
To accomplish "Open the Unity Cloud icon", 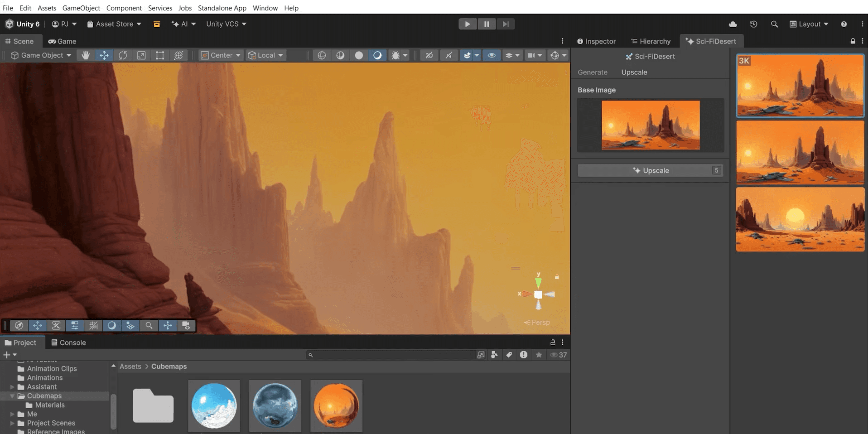I will (x=733, y=24).
